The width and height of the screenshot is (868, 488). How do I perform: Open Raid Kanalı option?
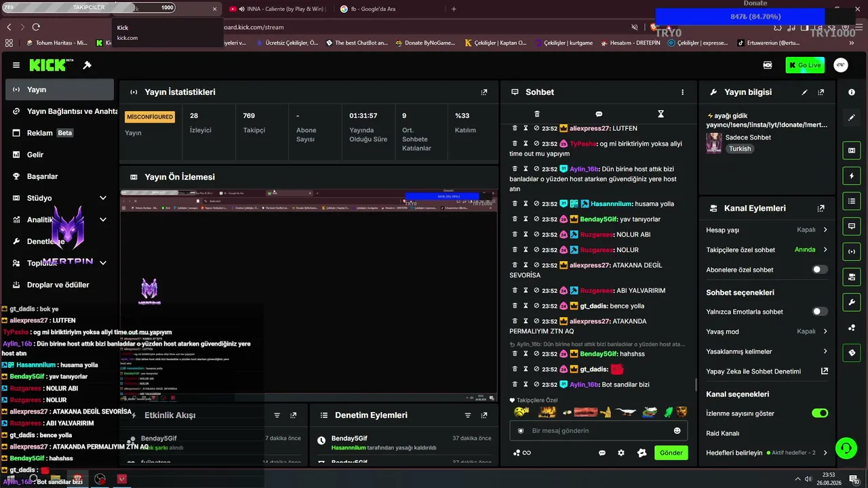(723, 433)
